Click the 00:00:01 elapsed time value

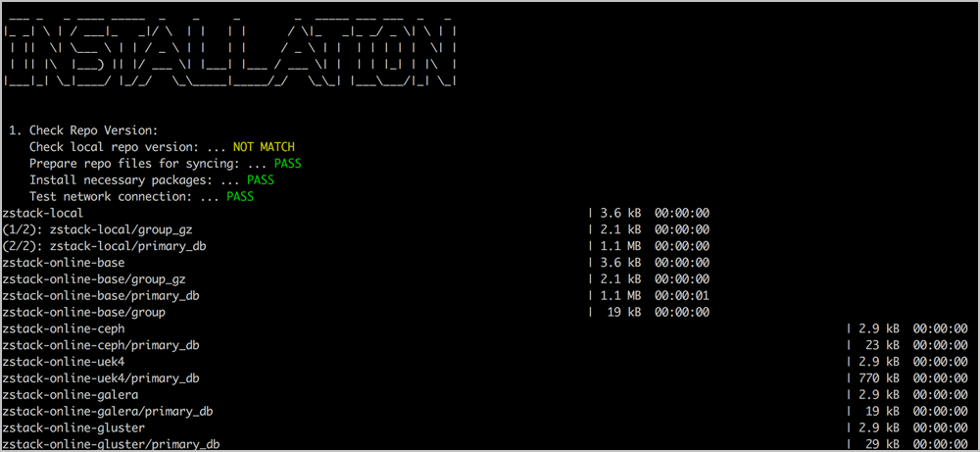tap(682, 295)
